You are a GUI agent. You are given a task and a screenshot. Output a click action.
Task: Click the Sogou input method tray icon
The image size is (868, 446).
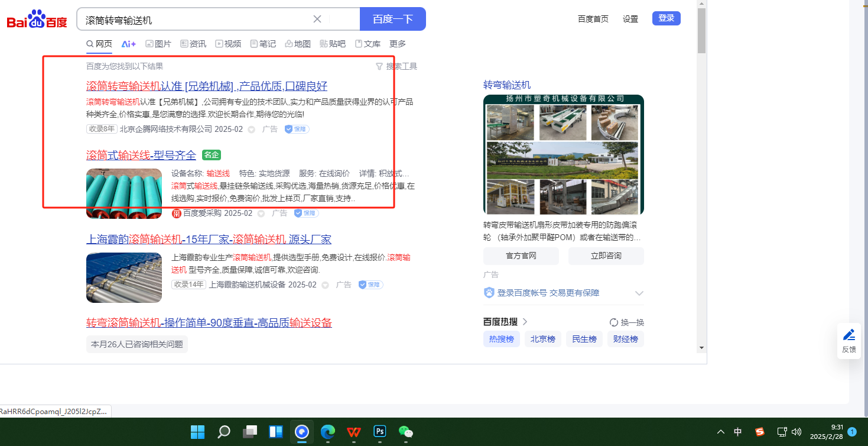[x=760, y=432]
